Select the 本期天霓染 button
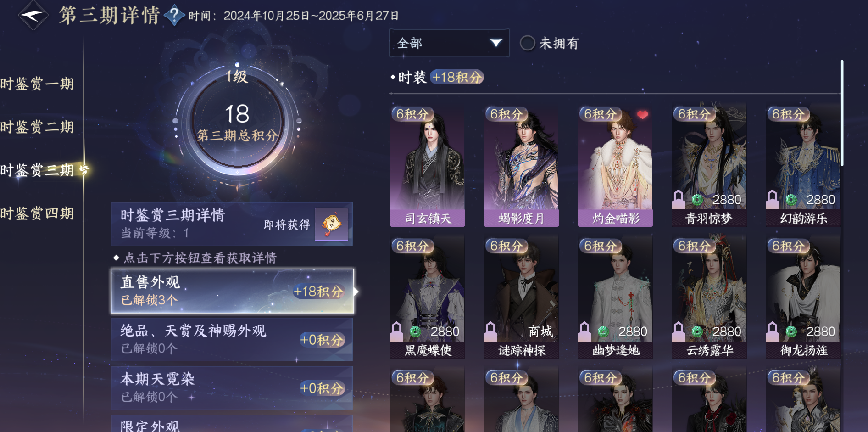This screenshot has height=432, width=868. point(232,388)
